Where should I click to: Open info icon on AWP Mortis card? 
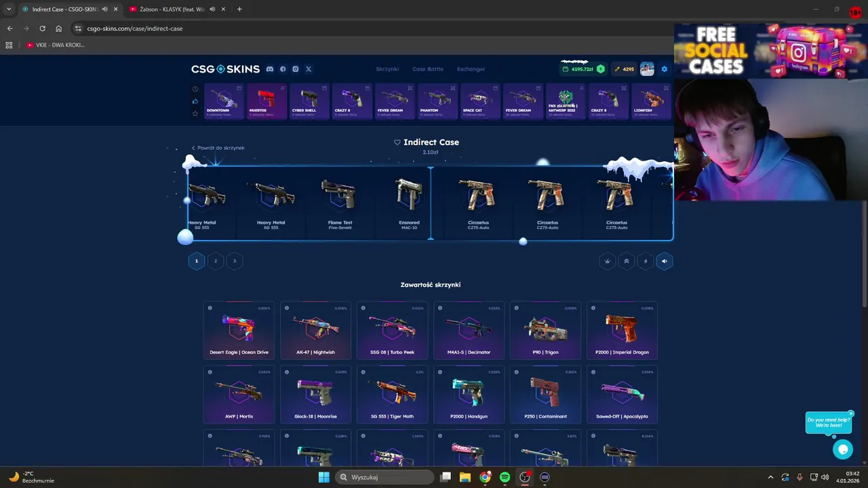(x=210, y=372)
